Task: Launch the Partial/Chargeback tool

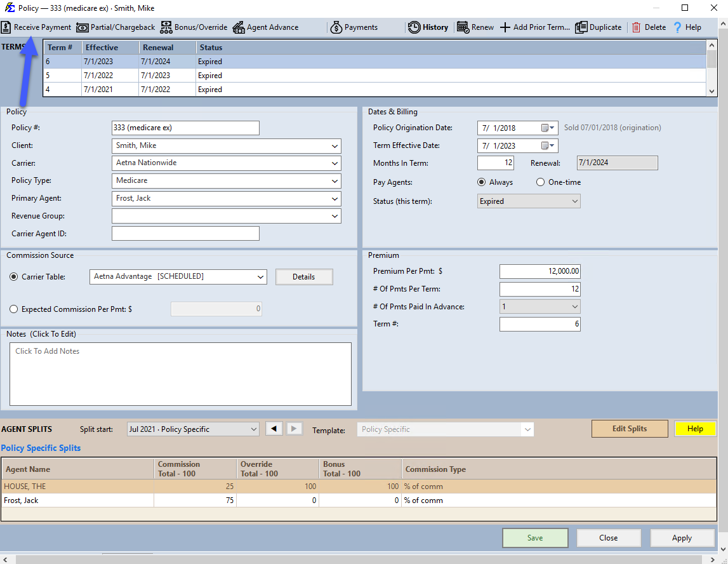Action: 116,27
